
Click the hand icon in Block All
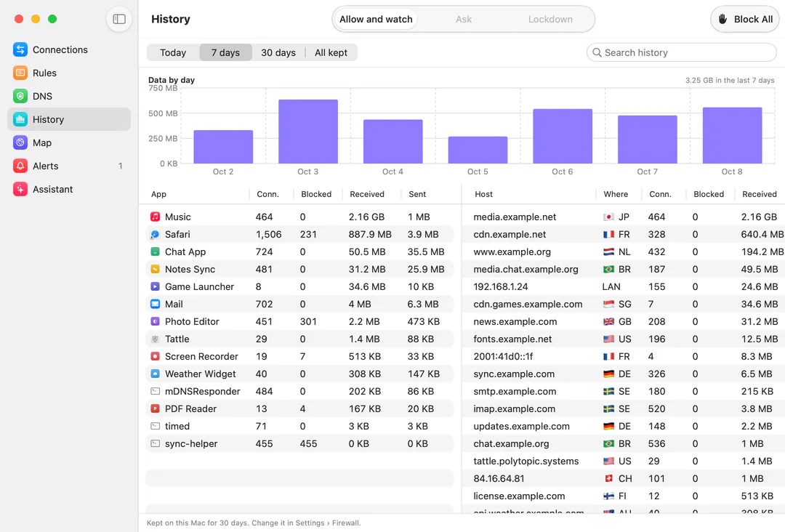point(722,19)
